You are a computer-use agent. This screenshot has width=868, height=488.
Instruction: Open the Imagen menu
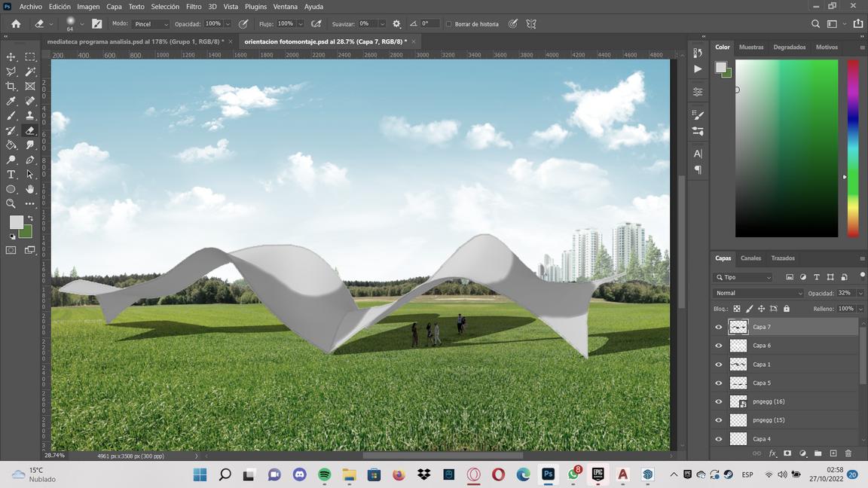(x=88, y=7)
